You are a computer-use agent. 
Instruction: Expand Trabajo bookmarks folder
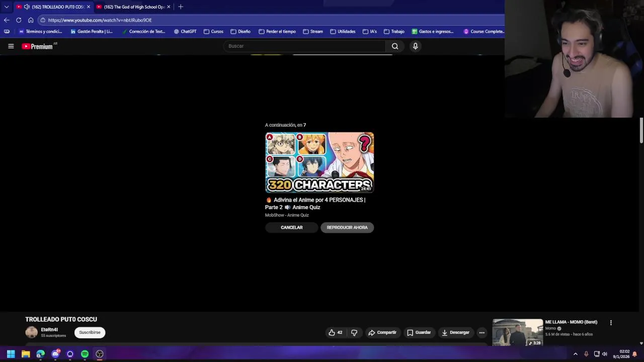tap(394, 31)
